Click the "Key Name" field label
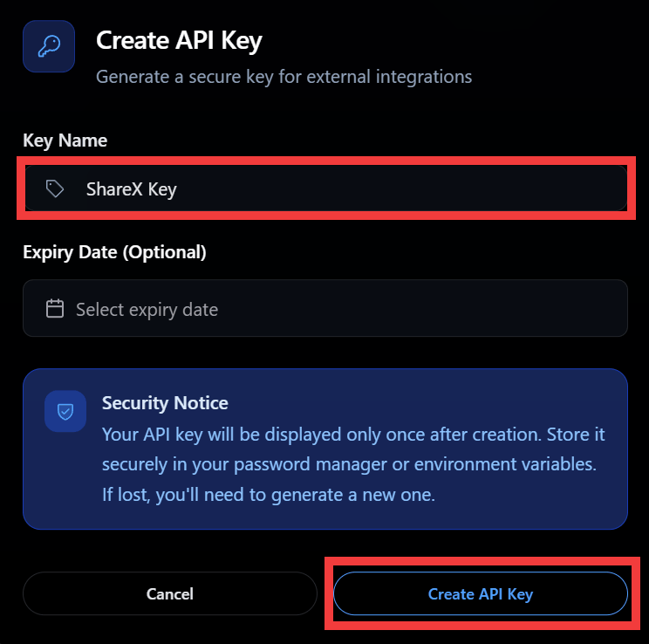Screen dimensions: 649x644 [x=65, y=140]
